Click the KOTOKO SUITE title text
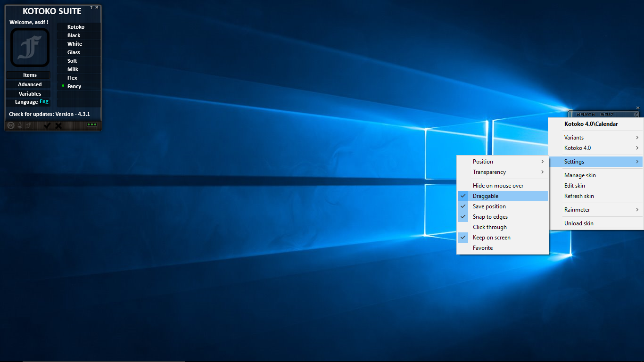Viewport: 644px width, 362px height. pos(52,11)
